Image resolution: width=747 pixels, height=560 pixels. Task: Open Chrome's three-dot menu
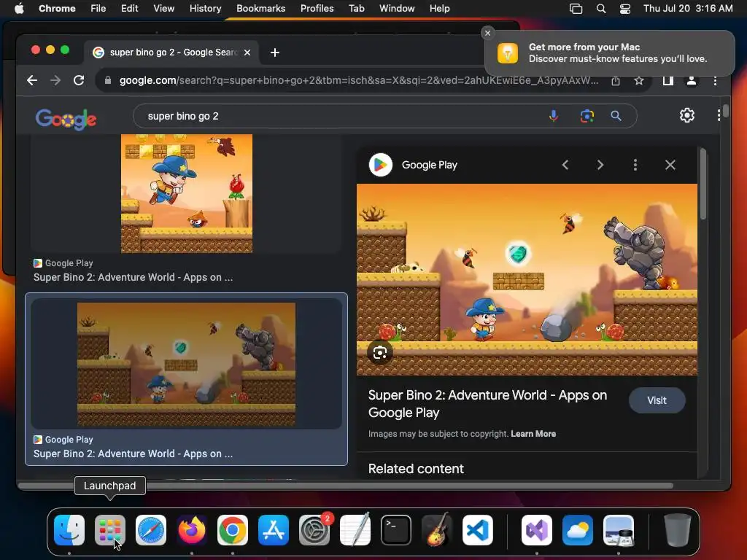pos(715,81)
